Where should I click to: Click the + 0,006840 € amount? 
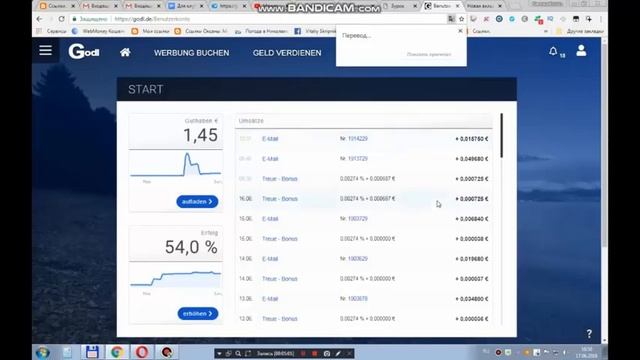point(471,219)
